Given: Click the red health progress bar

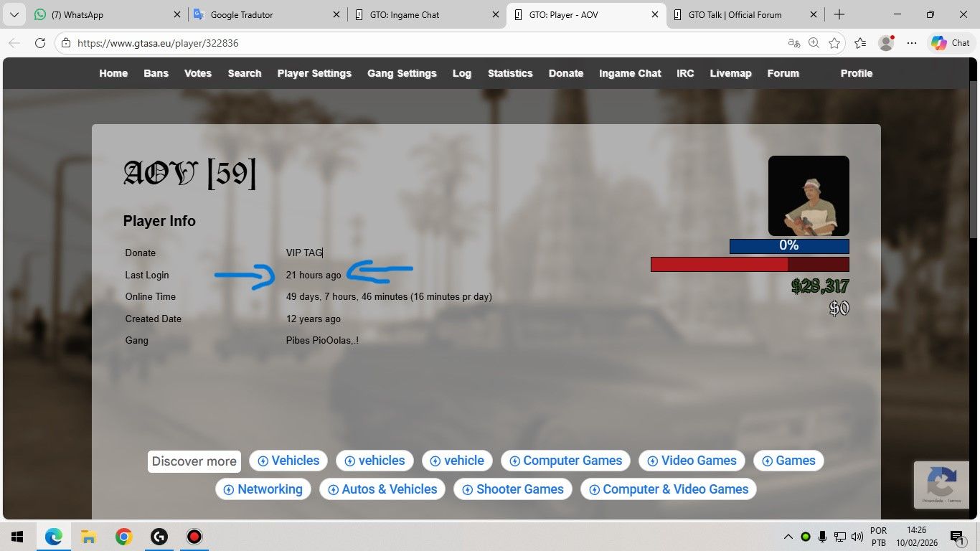Looking at the screenshot, I should (x=750, y=265).
